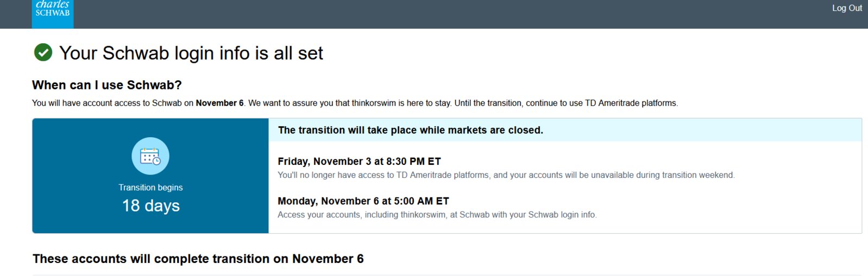Image resolution: width=868 pixels, height=276 pixels.
Task: Click 'The transition will take place while markets are closed' banner
Action: tap(565, 130)
